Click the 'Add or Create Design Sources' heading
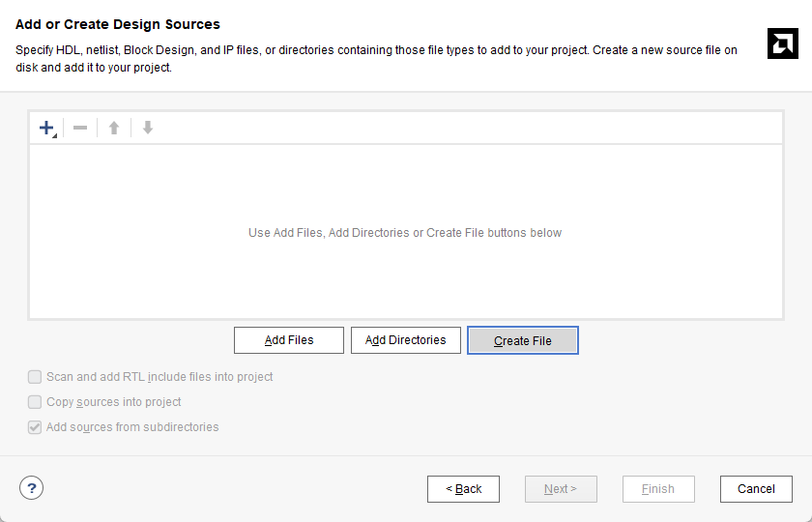The height and width of the screenshot is (522, 812). coord(118,24)
